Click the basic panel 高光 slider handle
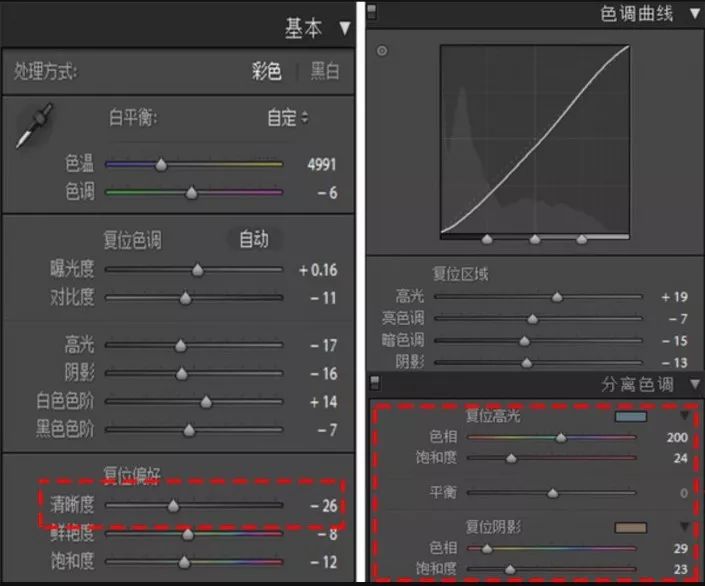Viewport: 705px width, 586px height. tap(181, 345)
